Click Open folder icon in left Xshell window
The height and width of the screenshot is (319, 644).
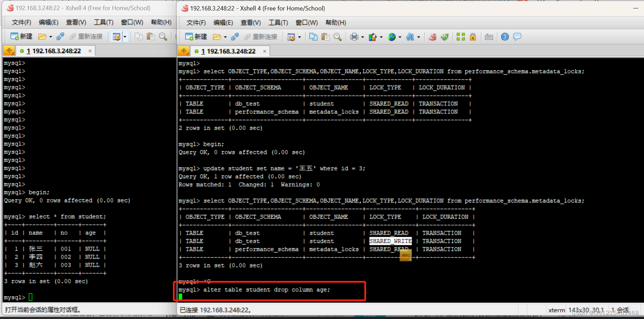(x=42, y=36)
